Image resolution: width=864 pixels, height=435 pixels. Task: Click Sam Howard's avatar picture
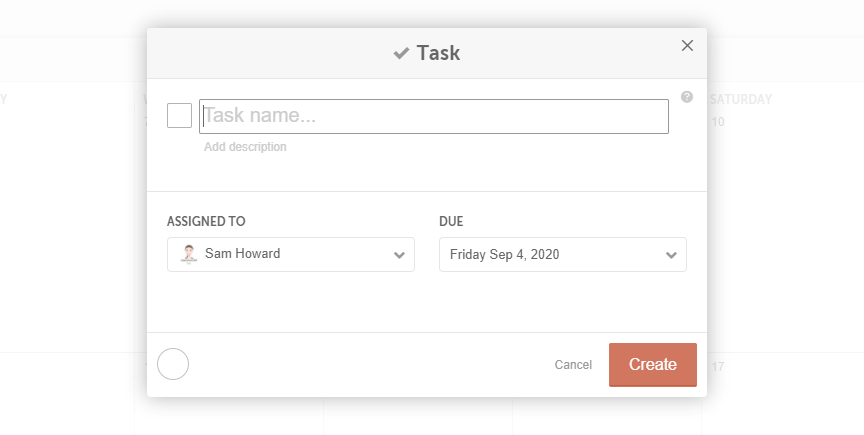tap(189, 254)
